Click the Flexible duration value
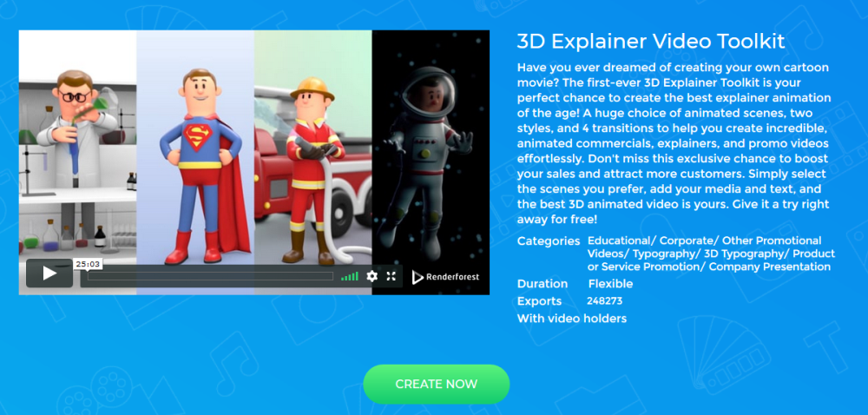868x415 pixels. (x=610, y=284)
